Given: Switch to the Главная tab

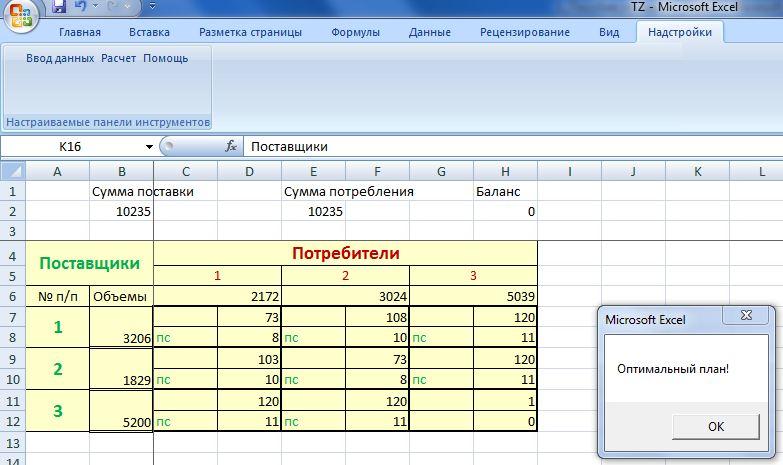Looking at the screenshot, I should click(80, 32).
